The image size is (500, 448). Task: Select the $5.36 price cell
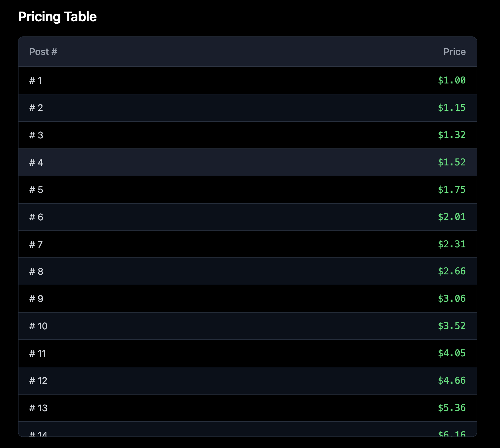point(452,408)
